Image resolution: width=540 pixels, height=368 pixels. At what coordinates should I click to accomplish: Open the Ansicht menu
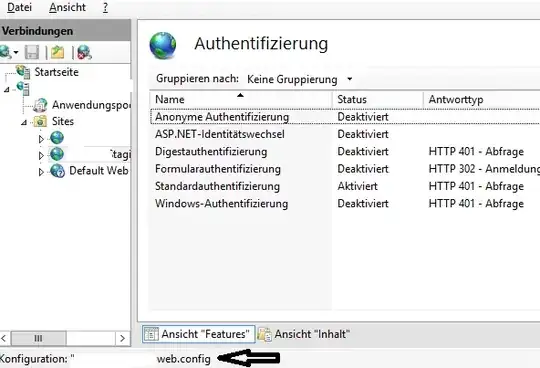point(67,7)
